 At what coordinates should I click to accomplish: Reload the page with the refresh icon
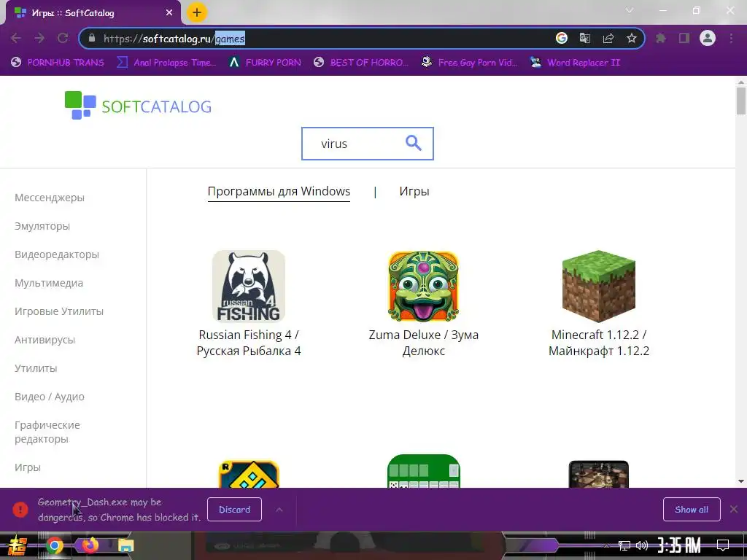63,38
